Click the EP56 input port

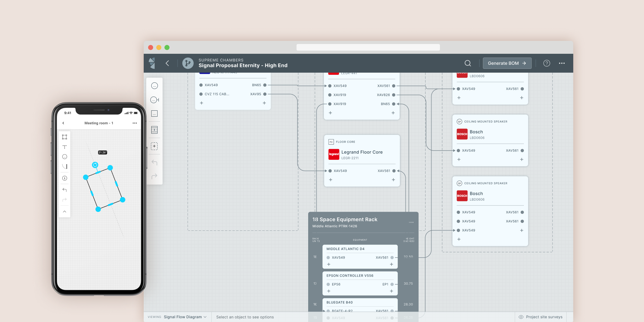(x=328, y=284)
